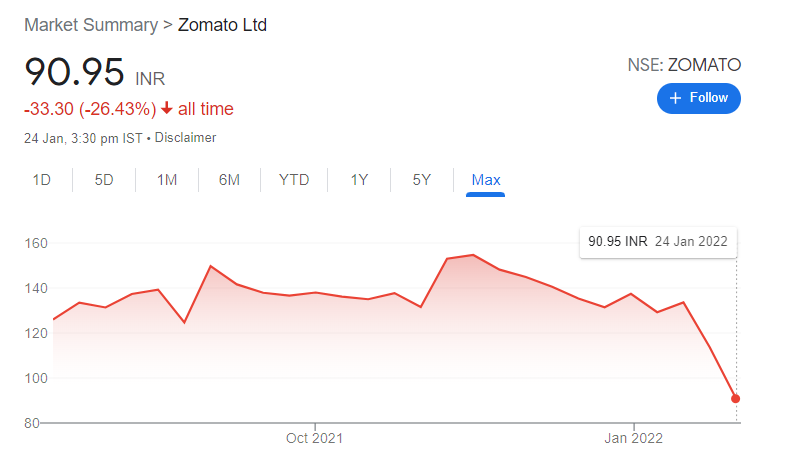789x454 pixels.
Task: Select the 5D time range tab
Action: pyautogui.click(x=104, y=180)
